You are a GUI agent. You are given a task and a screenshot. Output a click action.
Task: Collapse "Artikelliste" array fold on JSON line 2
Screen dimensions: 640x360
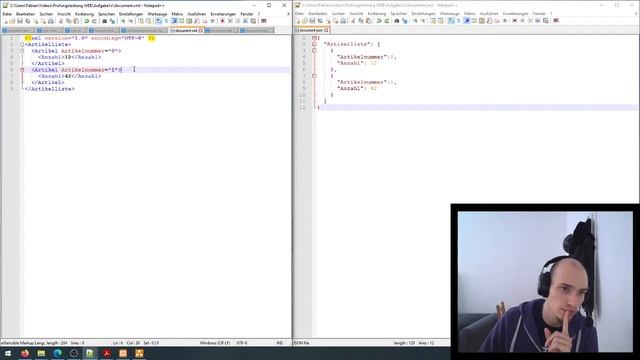314,44
